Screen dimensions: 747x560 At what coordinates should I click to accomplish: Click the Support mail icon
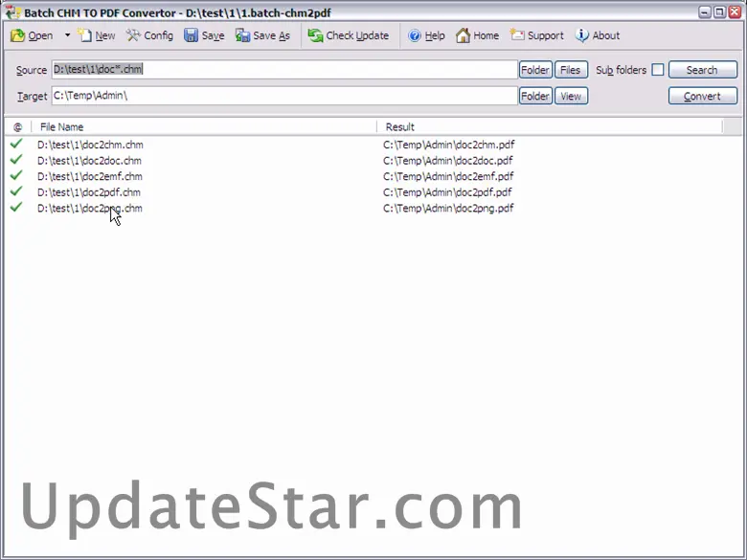pyautogui.click(x=517, y=34)
